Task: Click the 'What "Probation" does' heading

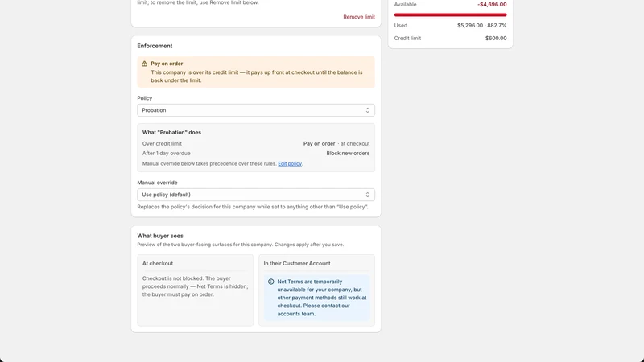Action: 171,133
